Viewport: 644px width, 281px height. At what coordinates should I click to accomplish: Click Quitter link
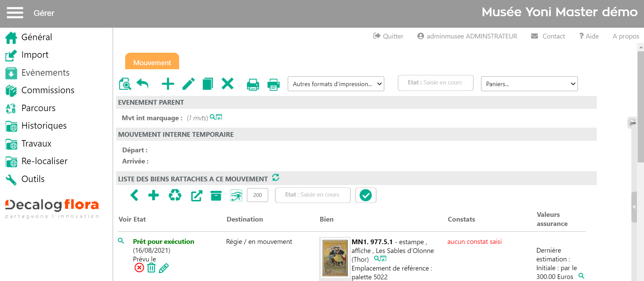388,36
